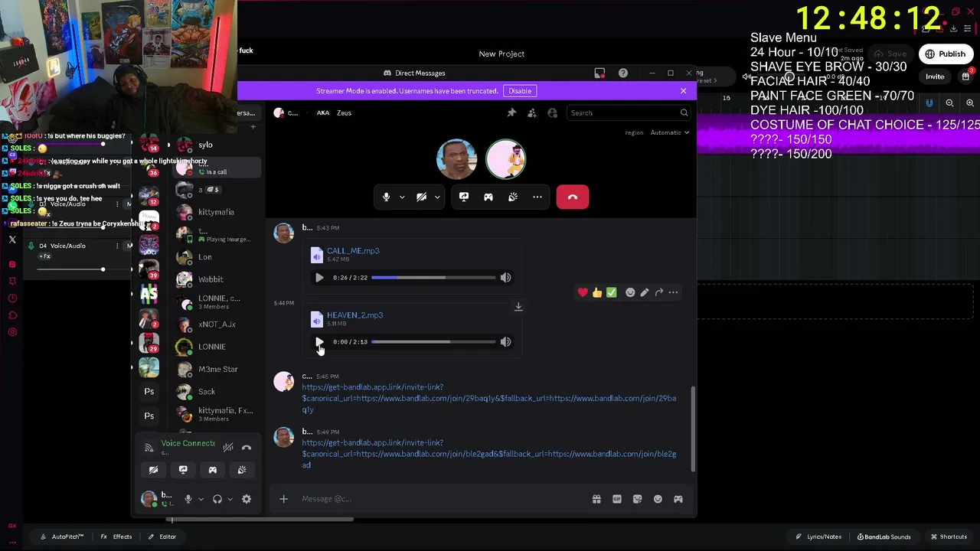Open apps launcher icon in message bar
Screen dimensions: 980x551
[678, 499]
